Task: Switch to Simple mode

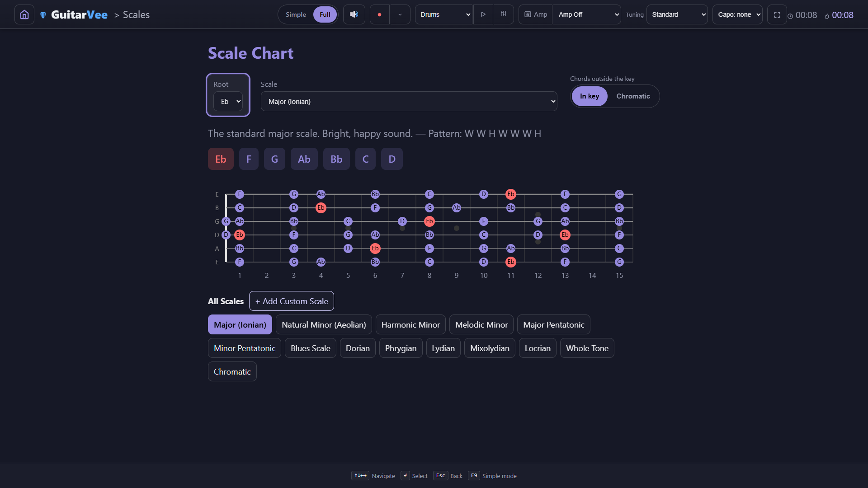Action: click(x=296, y=14)
